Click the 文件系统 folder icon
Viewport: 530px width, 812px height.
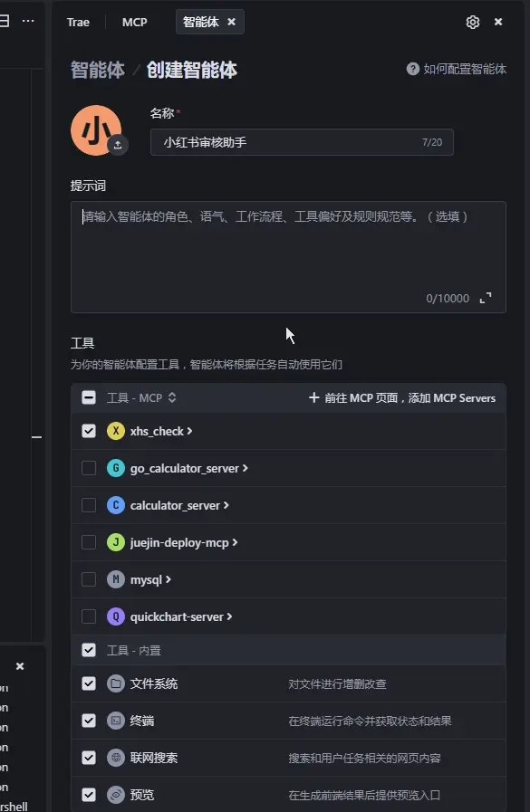[116, 683]
